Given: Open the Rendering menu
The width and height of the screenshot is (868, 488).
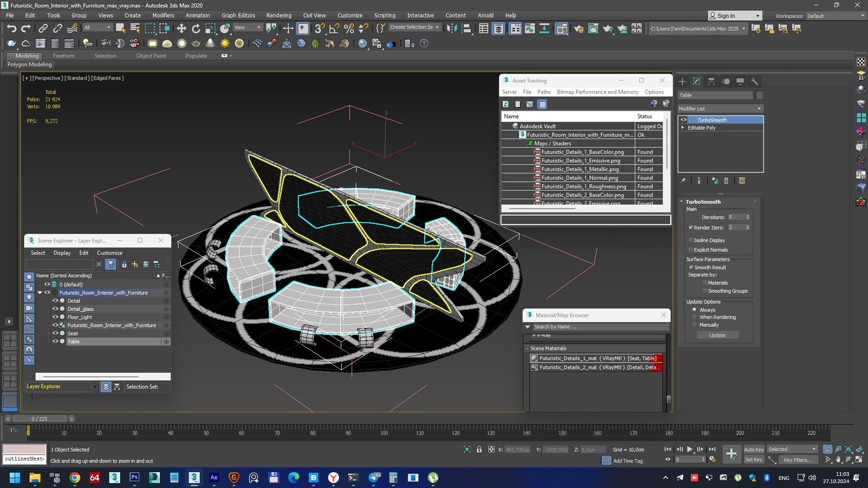Looking at the screenshot, I should pos(278,15).
